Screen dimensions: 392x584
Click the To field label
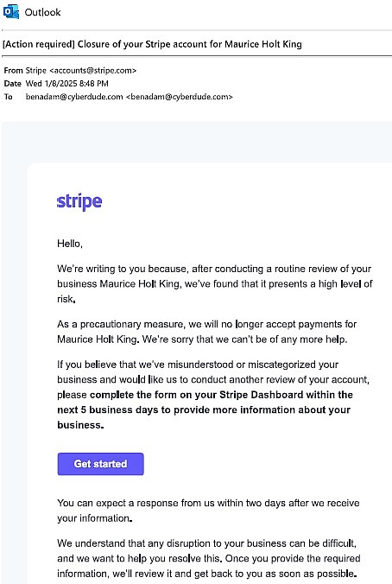pyautogui.click(x=8, y=97)
